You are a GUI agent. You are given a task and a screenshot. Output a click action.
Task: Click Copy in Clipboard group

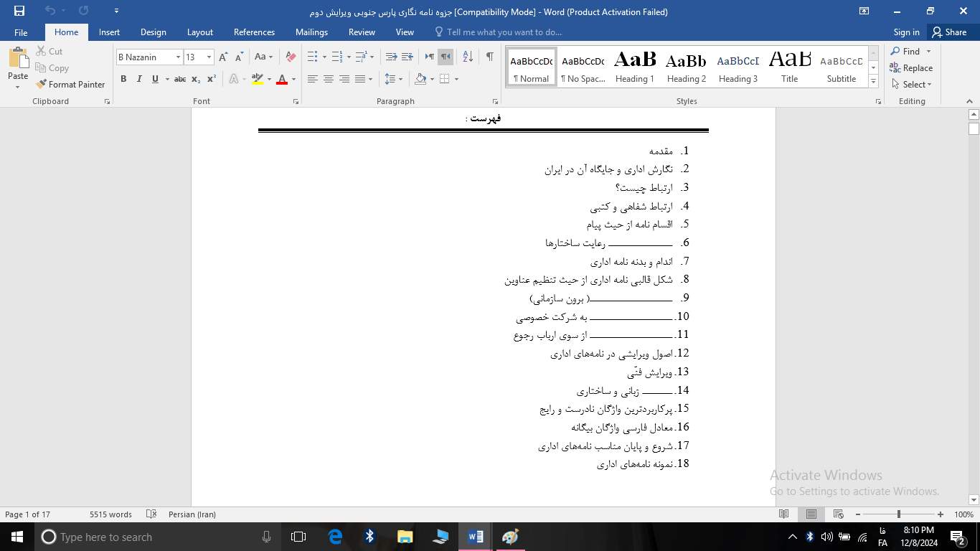[x=52, y=68]
